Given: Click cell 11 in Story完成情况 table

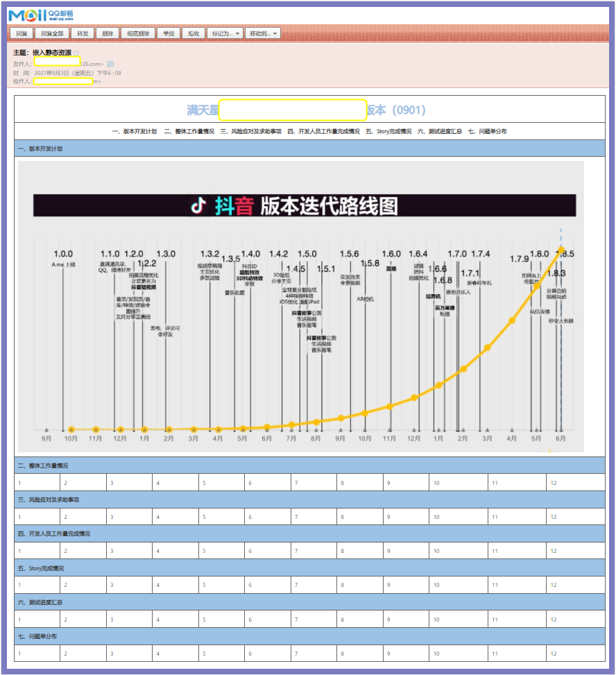Looking at the screenshot, I should point(517,585).
